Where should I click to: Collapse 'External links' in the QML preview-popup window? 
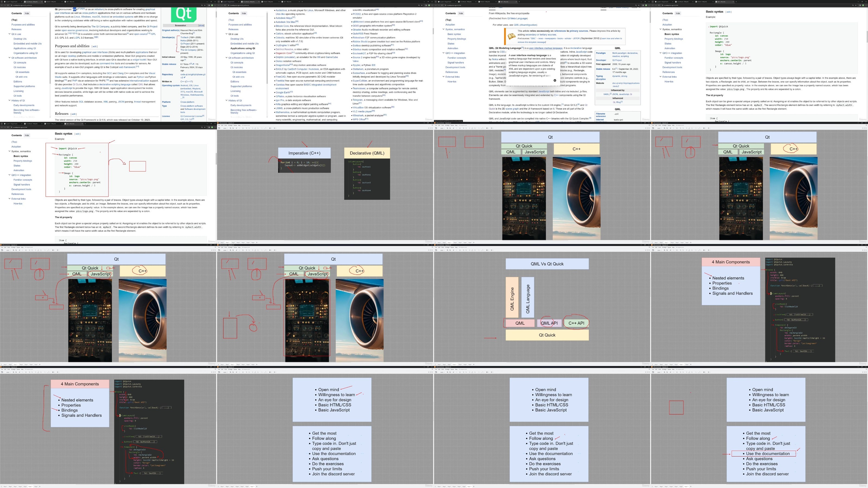(x=443, y=77)
